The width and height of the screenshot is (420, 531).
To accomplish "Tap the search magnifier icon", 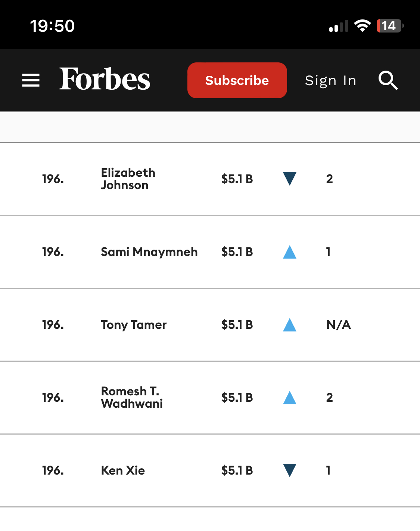I will (388, 80).
